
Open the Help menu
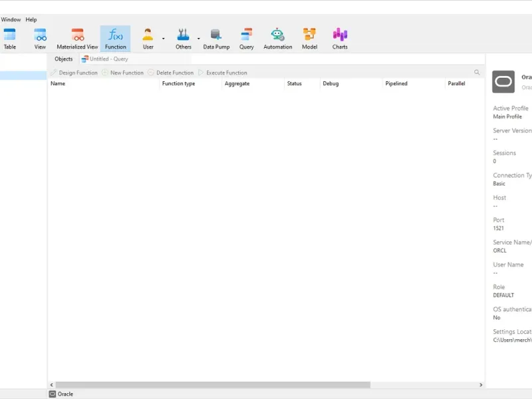coord(31,20)
